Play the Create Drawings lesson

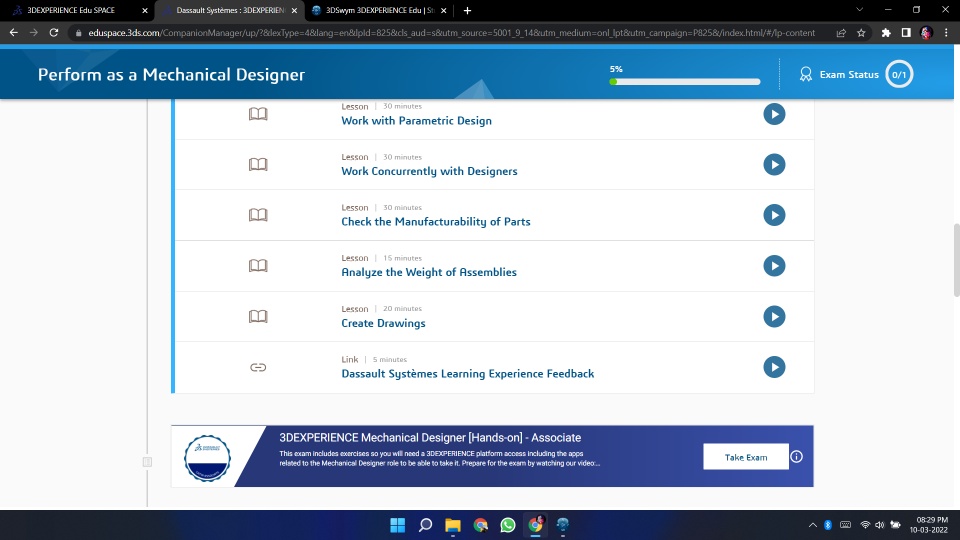click(774, 317)
